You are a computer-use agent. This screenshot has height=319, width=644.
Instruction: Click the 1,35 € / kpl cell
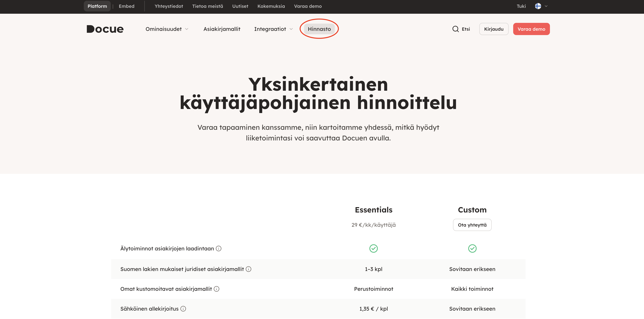373,309
